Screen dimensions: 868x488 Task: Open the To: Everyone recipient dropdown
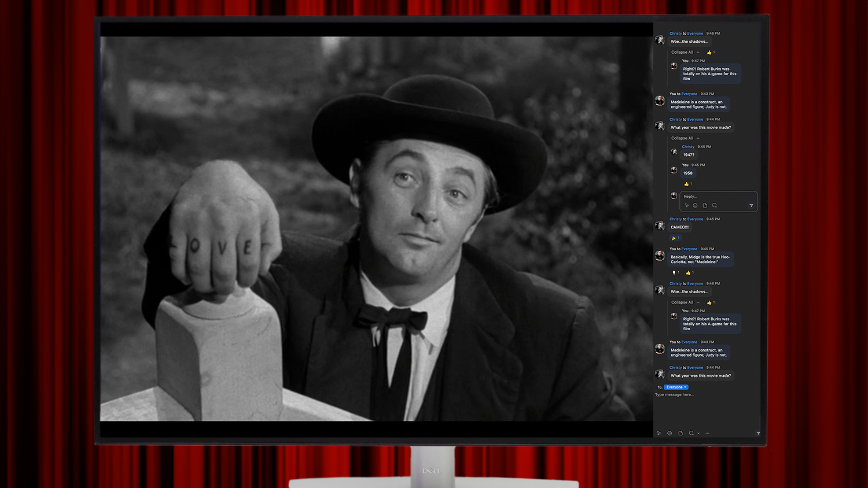pyautogui.click(x=676, y=387)
